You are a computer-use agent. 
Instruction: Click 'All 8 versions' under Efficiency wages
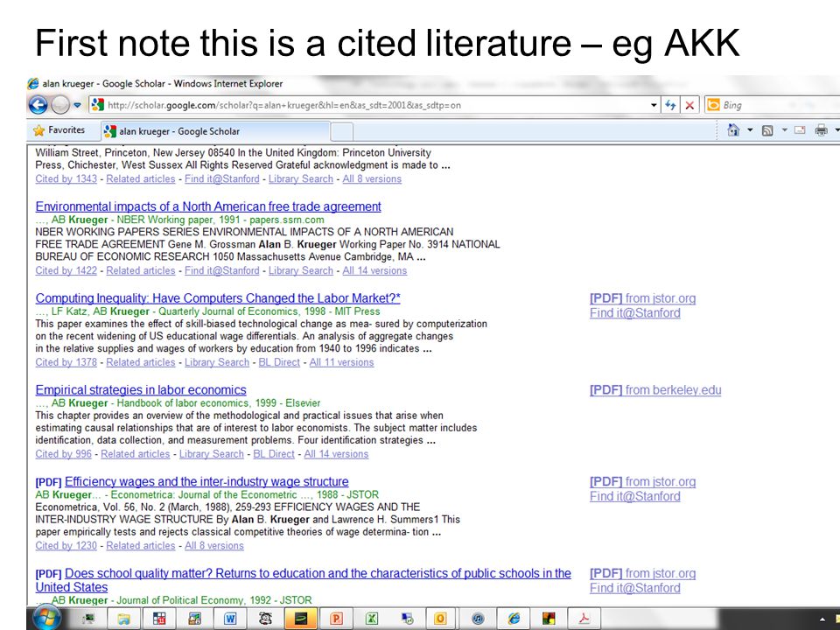coord(213,545)
